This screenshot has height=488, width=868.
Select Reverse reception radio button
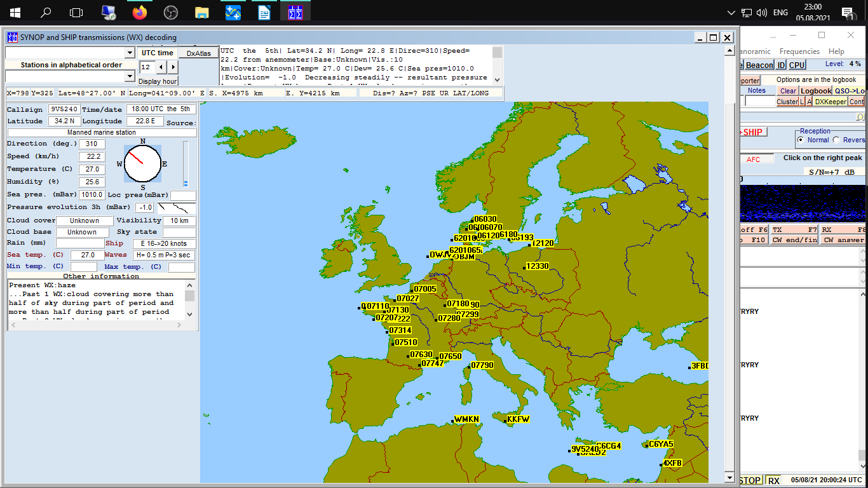836,140
